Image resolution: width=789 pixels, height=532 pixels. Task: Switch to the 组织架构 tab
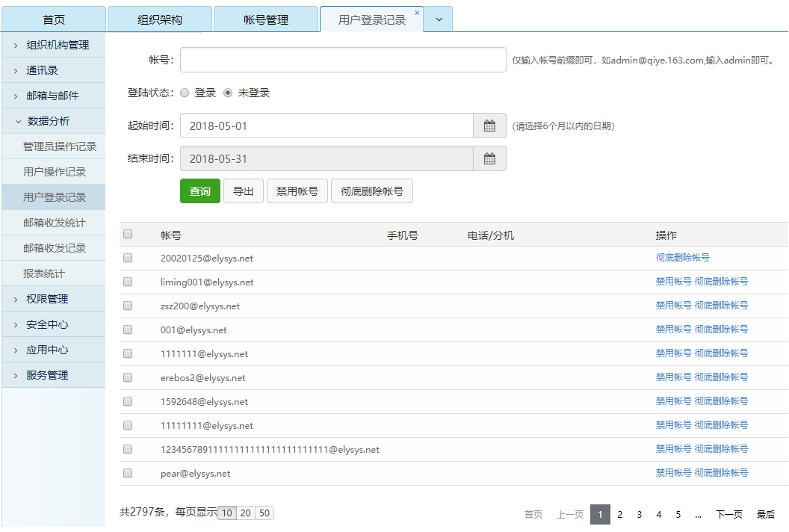(x=159, y=20)
